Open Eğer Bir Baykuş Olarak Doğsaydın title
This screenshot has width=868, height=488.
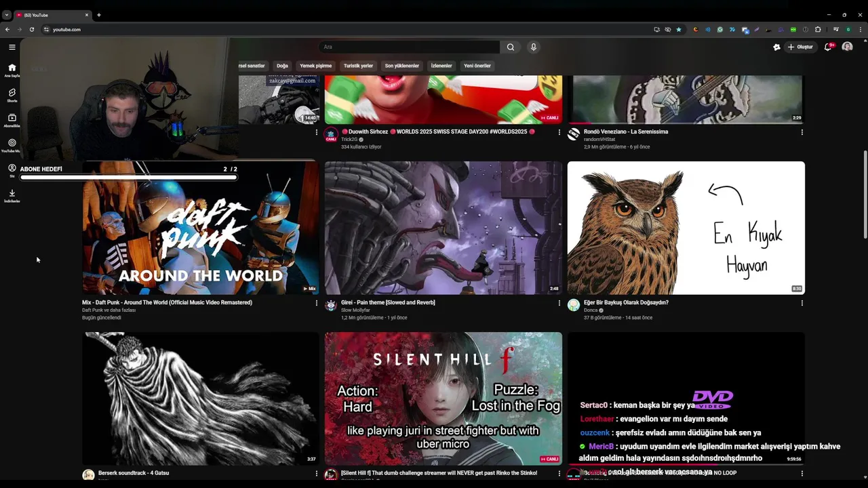[x=626, y=302]
